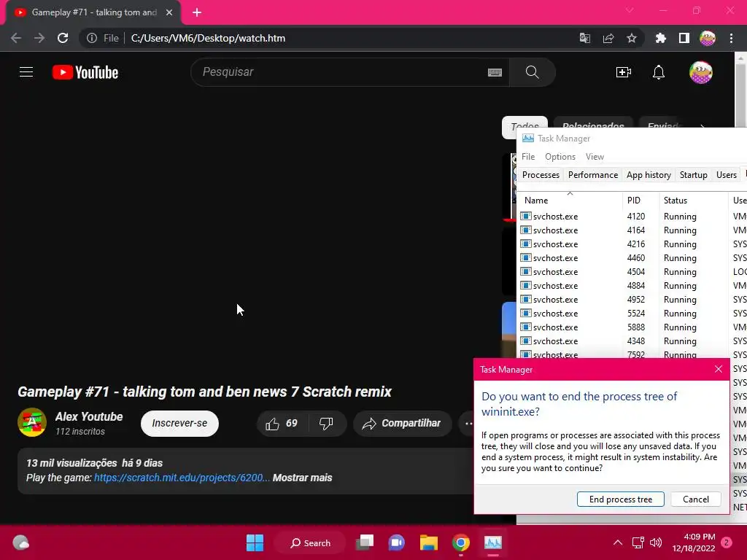
Task: Click the translate page icon
Action: click(584, 38)
